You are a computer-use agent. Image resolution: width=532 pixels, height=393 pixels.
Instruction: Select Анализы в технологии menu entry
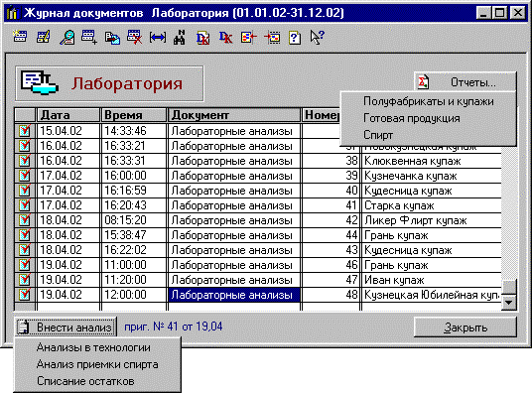pos(97,347)
